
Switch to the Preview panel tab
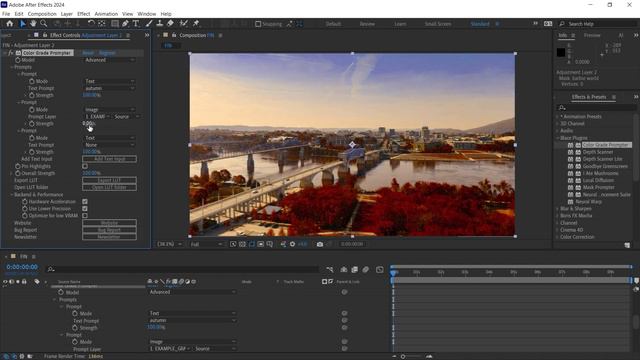(592, 36)
